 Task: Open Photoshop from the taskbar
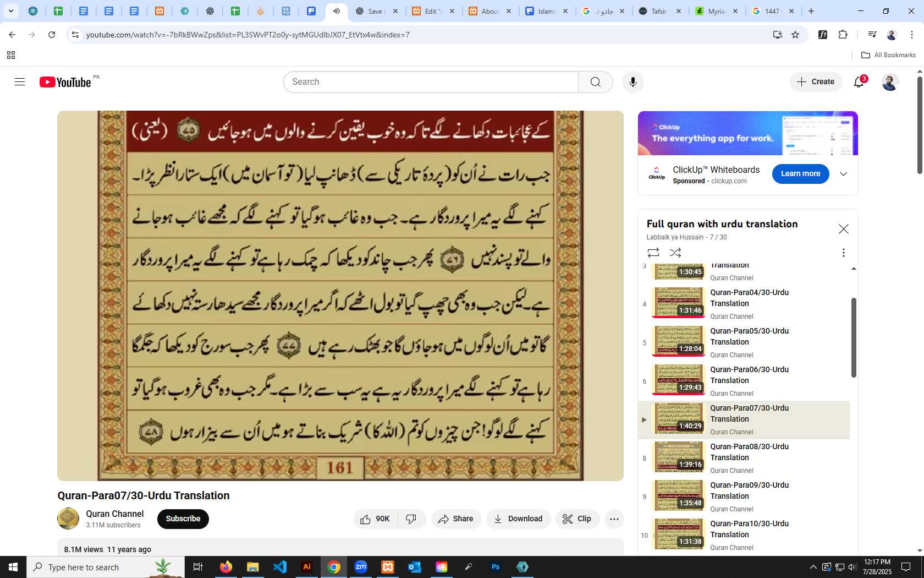(496, 567)
